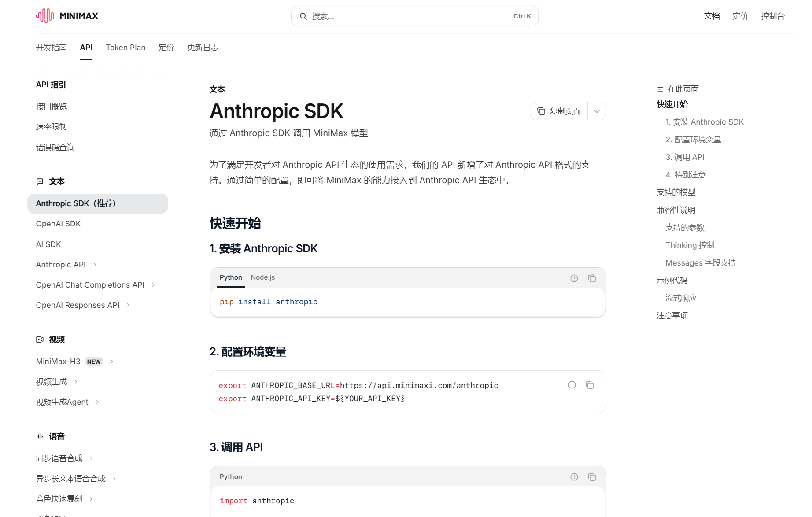Expand the 异步长文本语音合成 sidebar group
Image resolution: width=812 pixels, height=517 pixels.
tap(114, 479)
